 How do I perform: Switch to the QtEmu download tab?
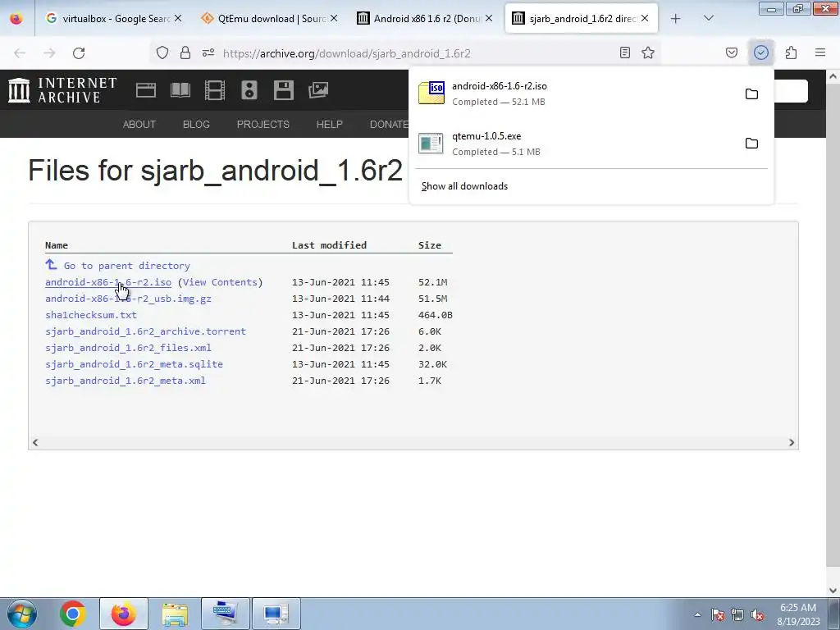coord(269,18)
